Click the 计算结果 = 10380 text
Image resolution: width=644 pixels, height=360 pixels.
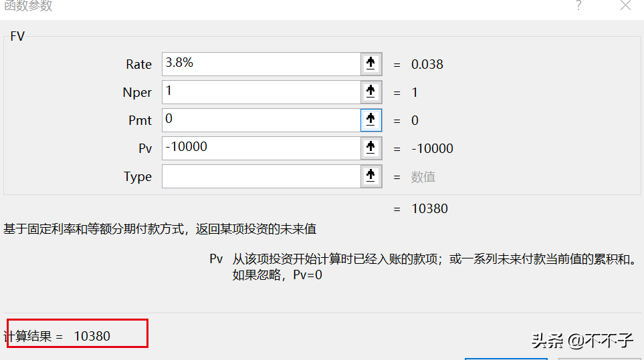(57, 336)
